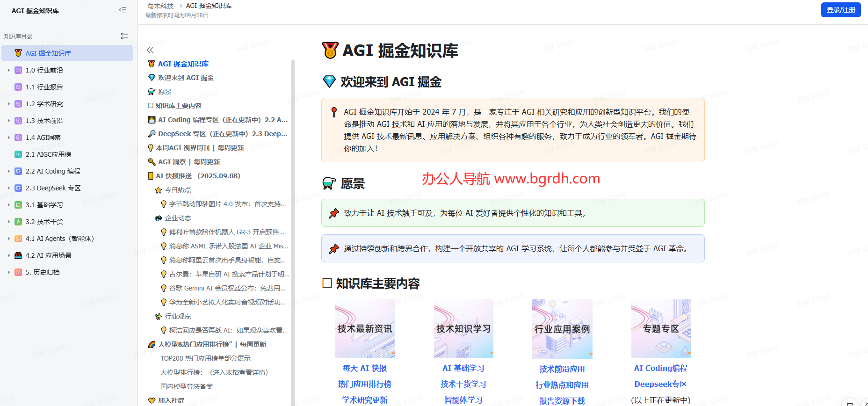
Task: Click the 登录/注册 button
Action: pos(841,10)
